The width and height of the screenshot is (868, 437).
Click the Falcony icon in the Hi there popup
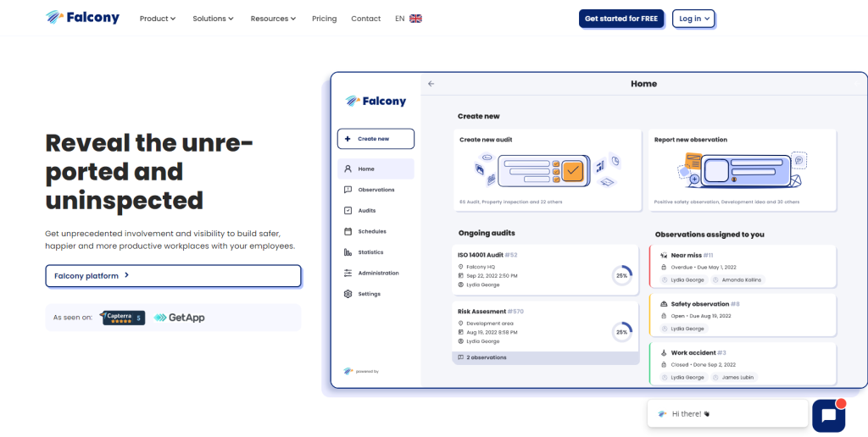662,414
